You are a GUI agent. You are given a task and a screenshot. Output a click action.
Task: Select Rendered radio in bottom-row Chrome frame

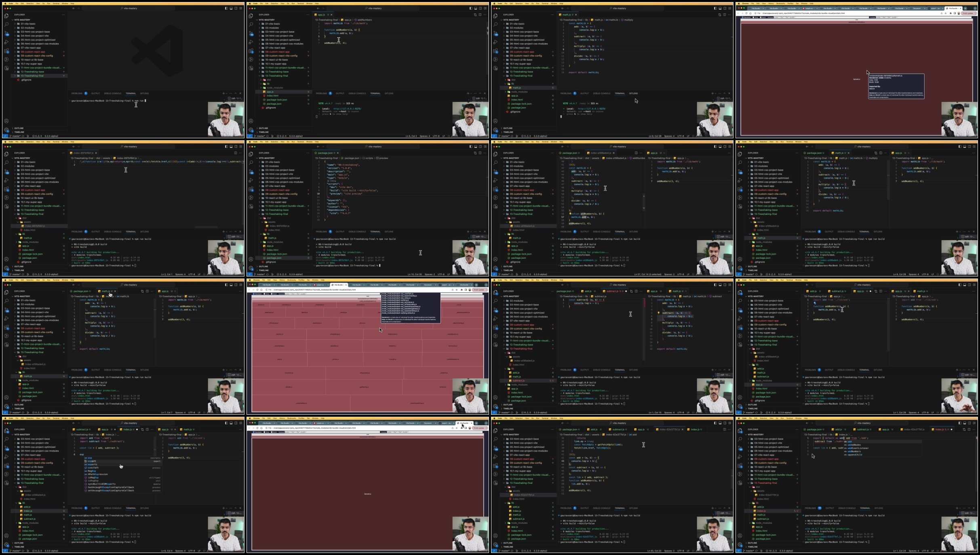tap(253, 432)
